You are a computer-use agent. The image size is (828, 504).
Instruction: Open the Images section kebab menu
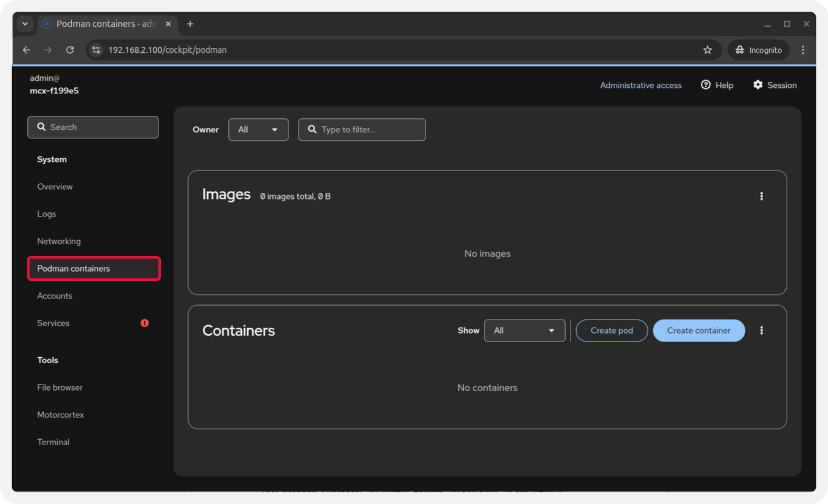point(761,197)
